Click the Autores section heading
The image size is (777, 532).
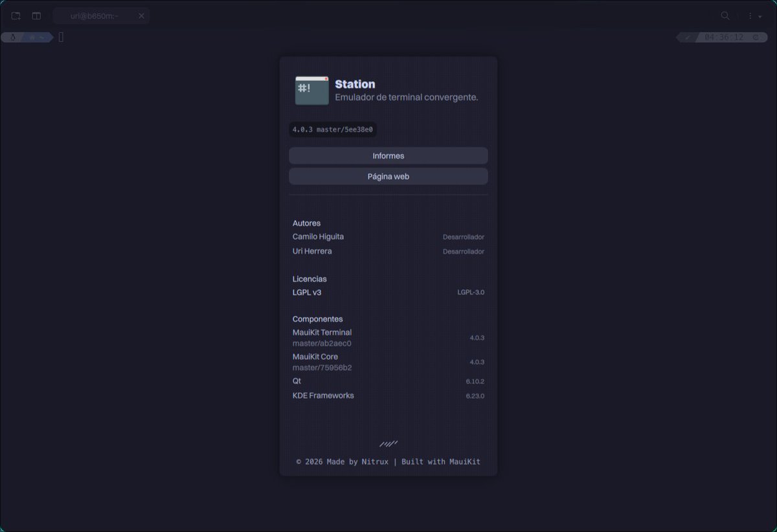point(306,223)
